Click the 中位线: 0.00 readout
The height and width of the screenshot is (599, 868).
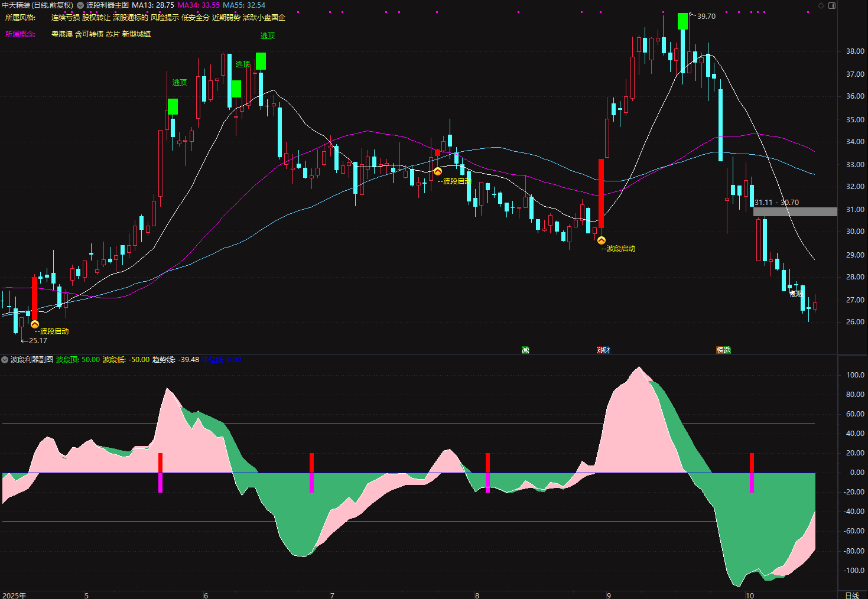coord(222,360)
